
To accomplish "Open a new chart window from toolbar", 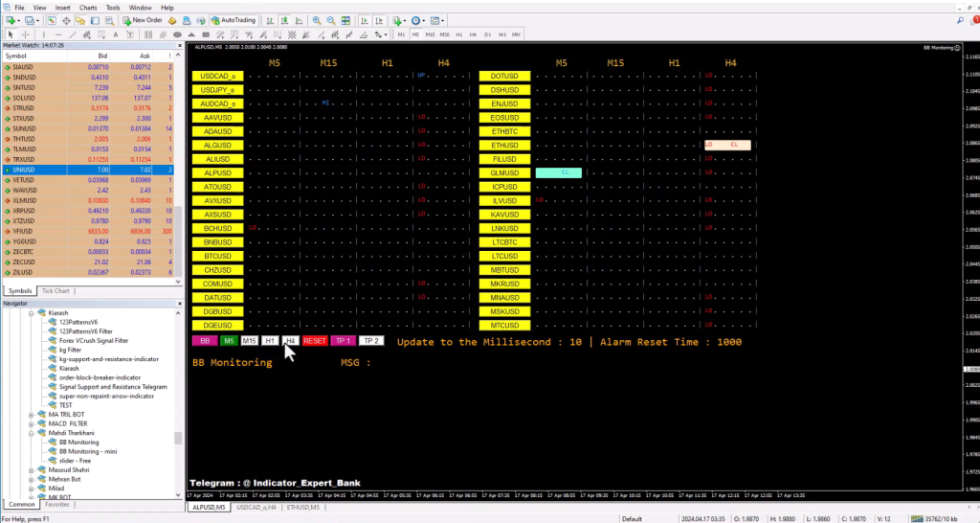I will click(11, 21).
